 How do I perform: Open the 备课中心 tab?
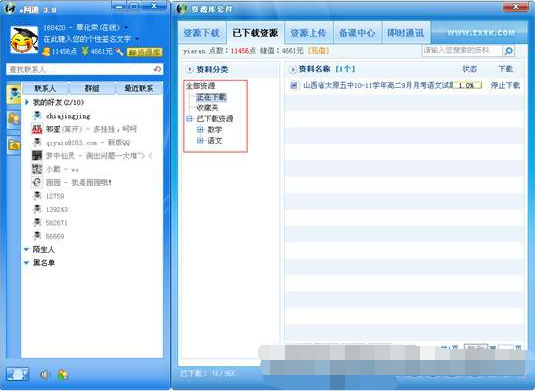(357, 33)
